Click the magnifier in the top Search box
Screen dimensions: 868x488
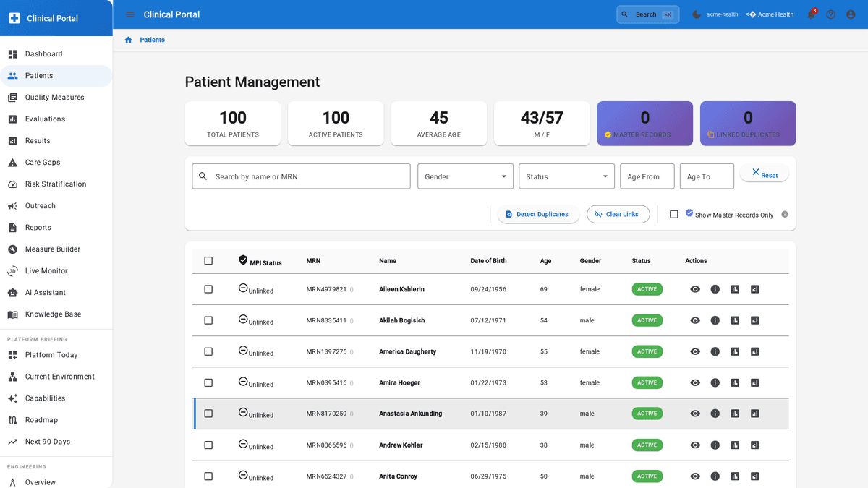pyautogui.click(x=624, y=14)
